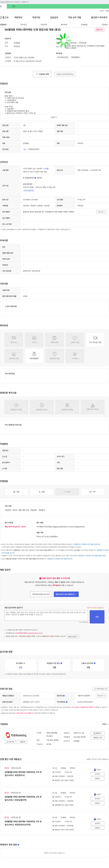Click the 주택자금 지원 benefit icon
Screen dimensions: 109x868
[14, 356]
